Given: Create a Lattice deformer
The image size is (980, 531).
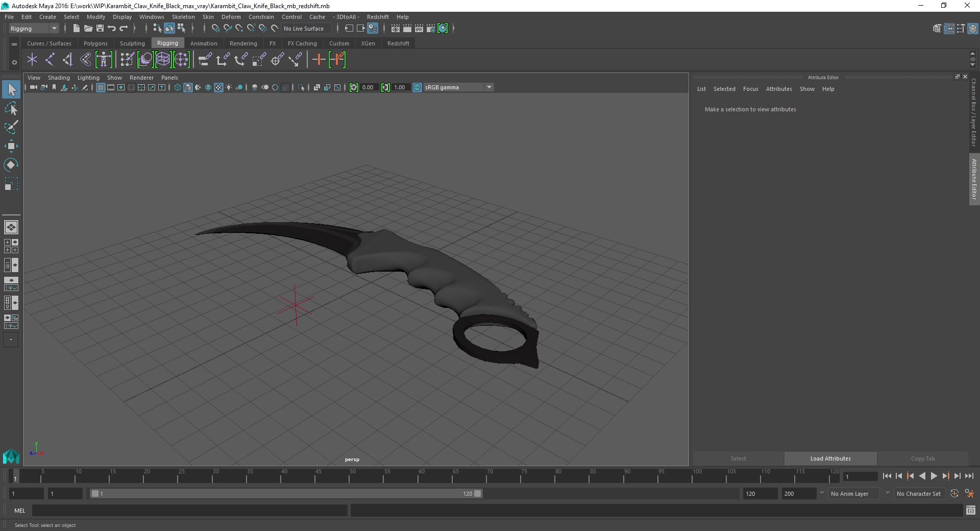Looking at the screenshot, I should point(163,60).
